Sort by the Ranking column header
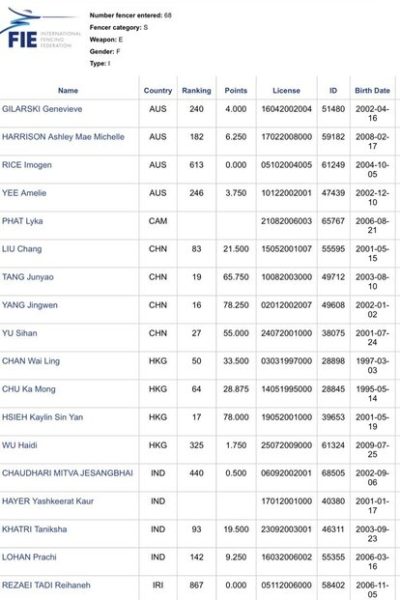Screen dimensions: 400x600 (x=196, y=91)
